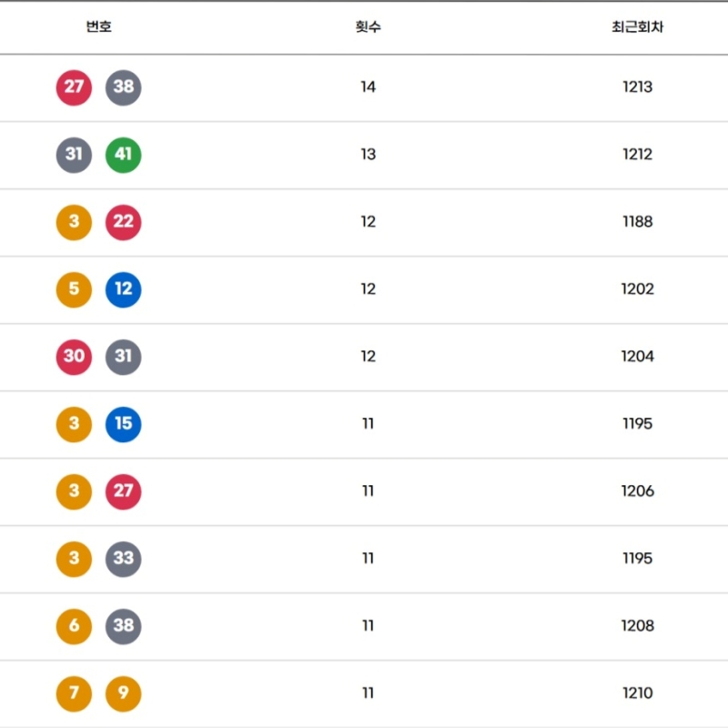
Task: Select the count value 13
Action: [x=368, y=155]
